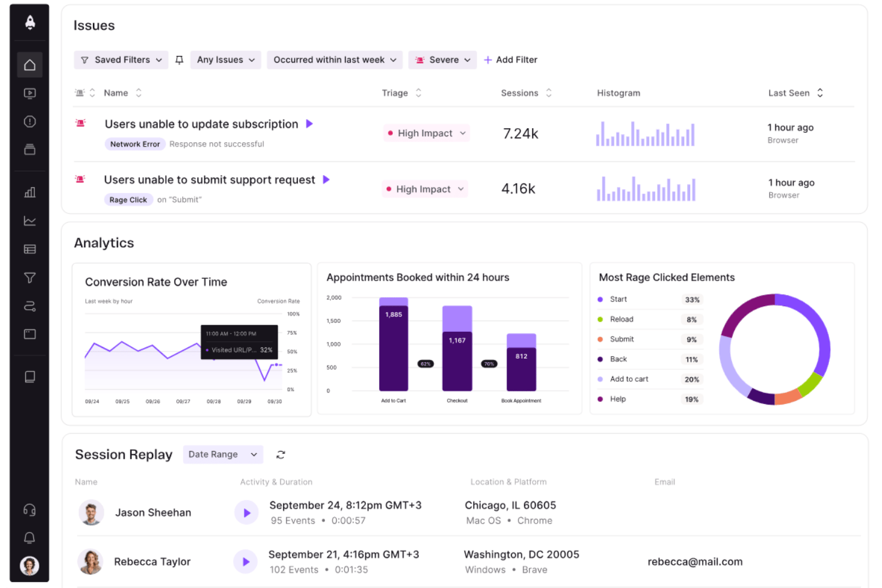Open the user profile avatar in the sidebar
This screenshot has height=588, width=882.
point(30,565)
